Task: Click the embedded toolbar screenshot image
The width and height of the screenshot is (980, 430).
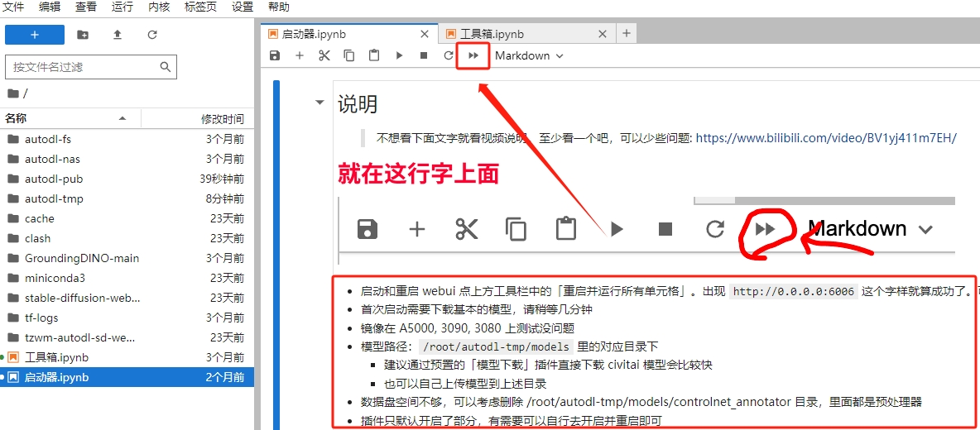Action: click(x=646, y=230)
